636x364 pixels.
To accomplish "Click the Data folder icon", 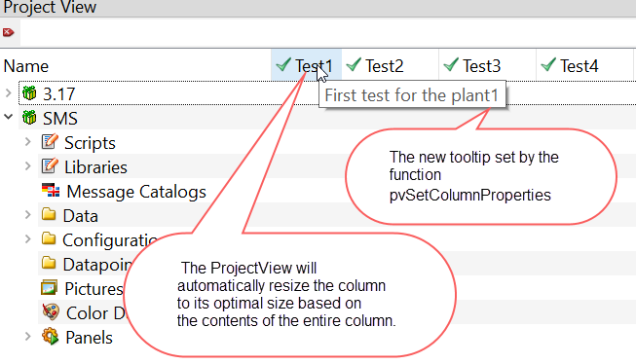I will coord(49,214).
